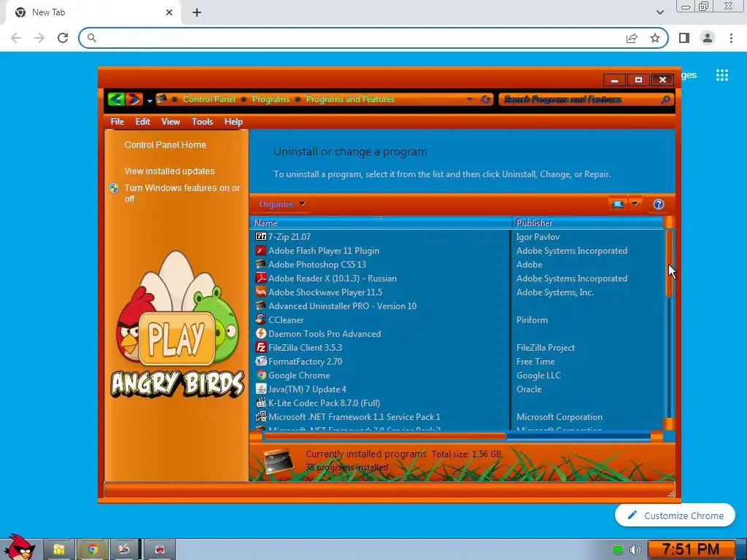Screen dimensions: 747x560
Task: Open Control Panel Home link
Action: (x=166, y=145)
